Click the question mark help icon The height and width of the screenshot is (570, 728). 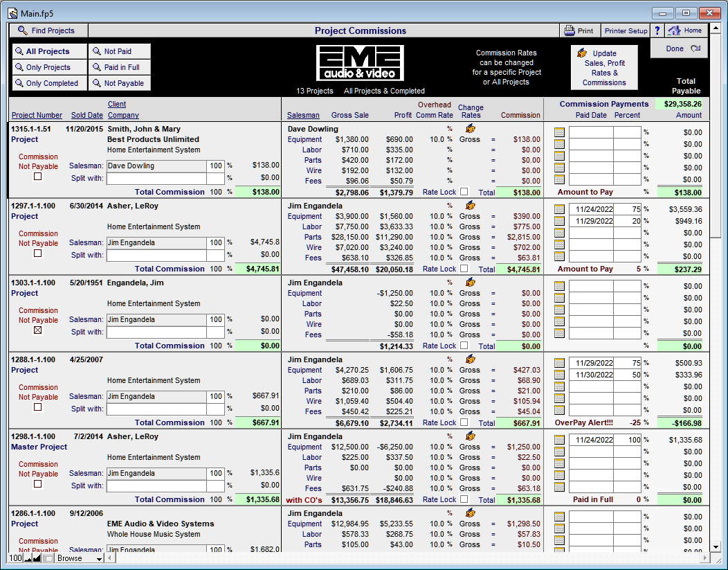(657, 30)
